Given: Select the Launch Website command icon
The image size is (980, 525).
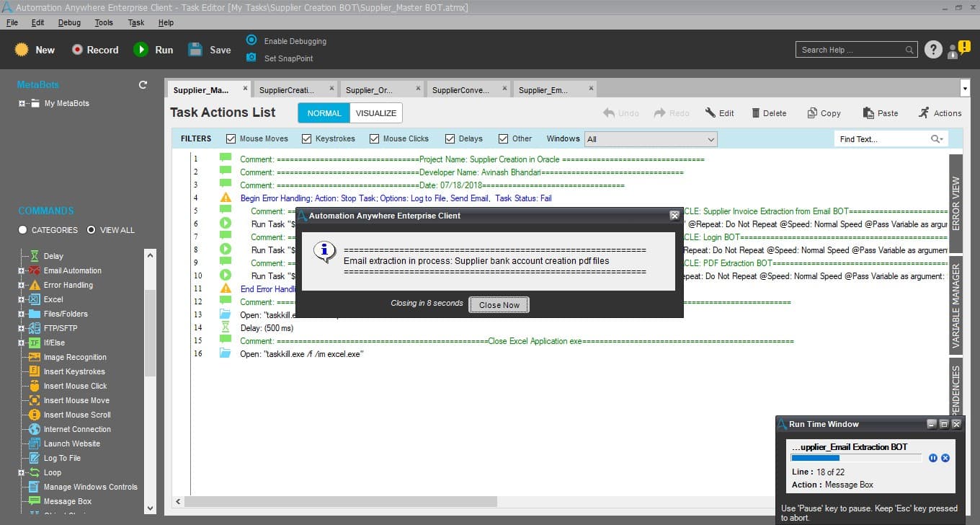Looking at the screenshot, I should click(x=34, y=444).
